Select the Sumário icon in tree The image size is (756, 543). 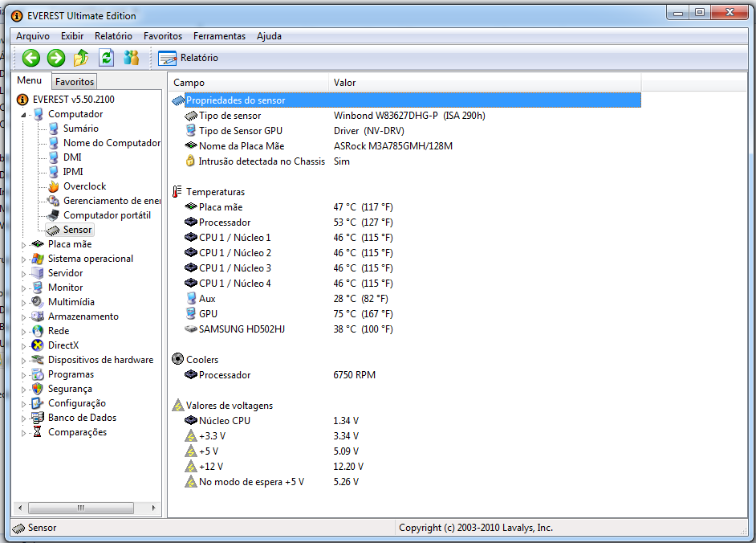click(54, 129)
